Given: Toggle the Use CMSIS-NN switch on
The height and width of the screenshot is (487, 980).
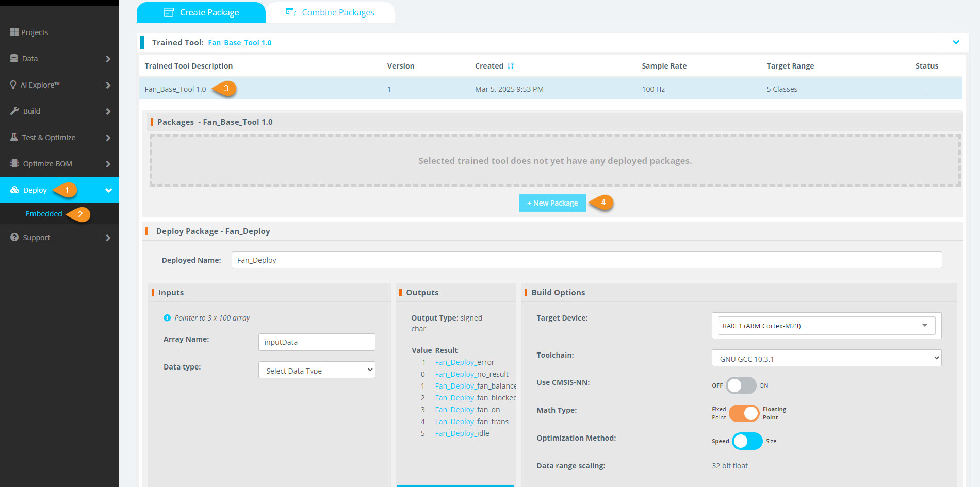Looking at the screenshot, I should pos(741,385).
